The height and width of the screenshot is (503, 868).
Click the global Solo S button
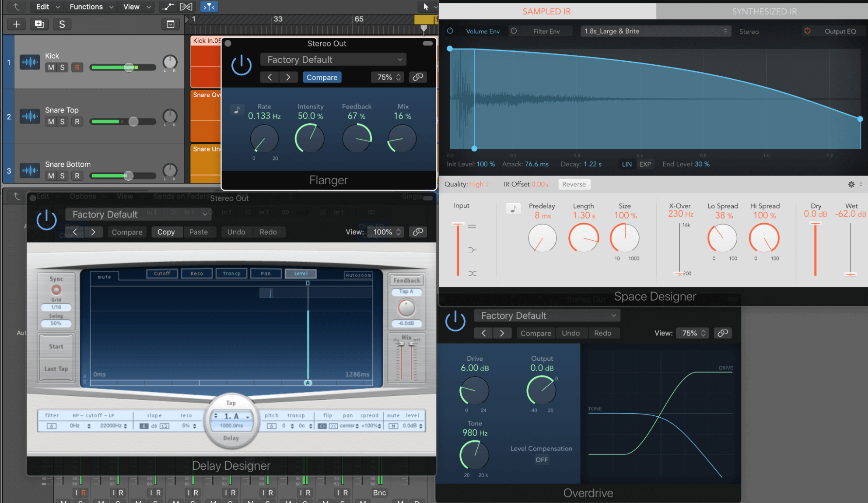pos(62,24)
